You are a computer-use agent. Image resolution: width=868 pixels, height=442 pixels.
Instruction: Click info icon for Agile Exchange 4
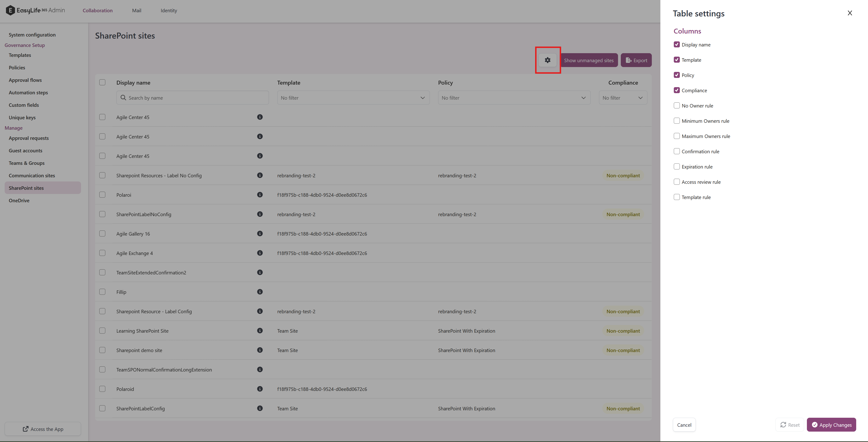pos(259,253)
